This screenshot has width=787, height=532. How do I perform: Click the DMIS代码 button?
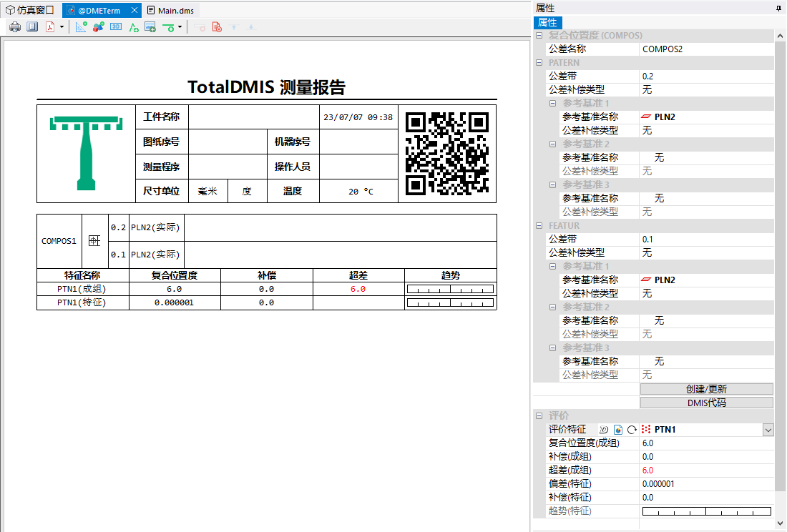tap(706, 403)
